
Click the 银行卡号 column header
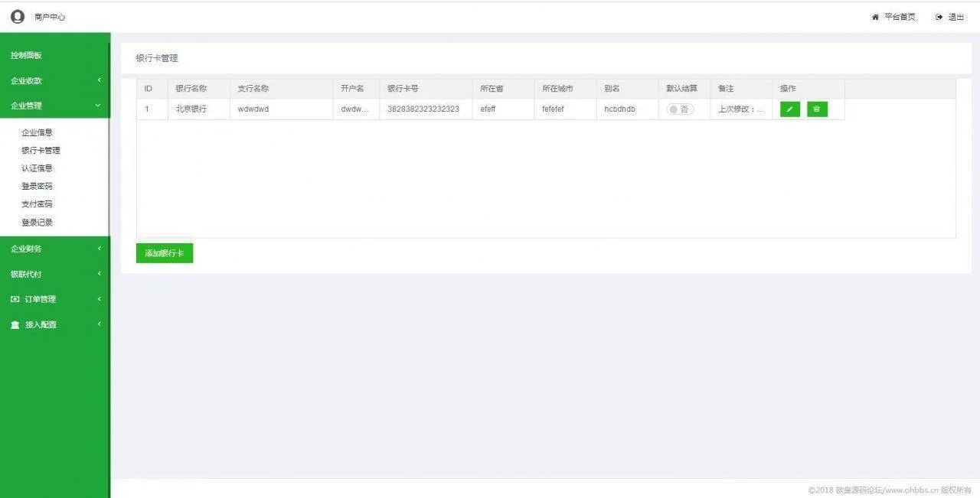click(403, 89)
